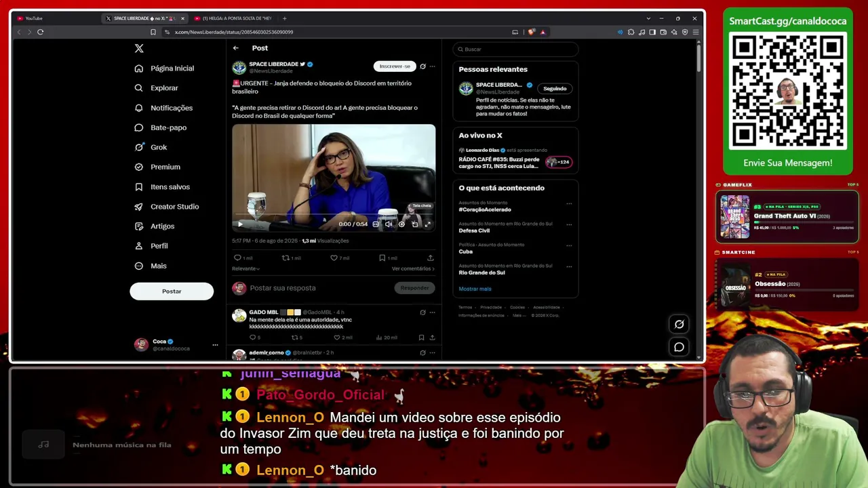Open the RÁDIO CAFÉ #635 live broadcast
Viewport: 868px width, 488px height.
[x=515, y=159]
